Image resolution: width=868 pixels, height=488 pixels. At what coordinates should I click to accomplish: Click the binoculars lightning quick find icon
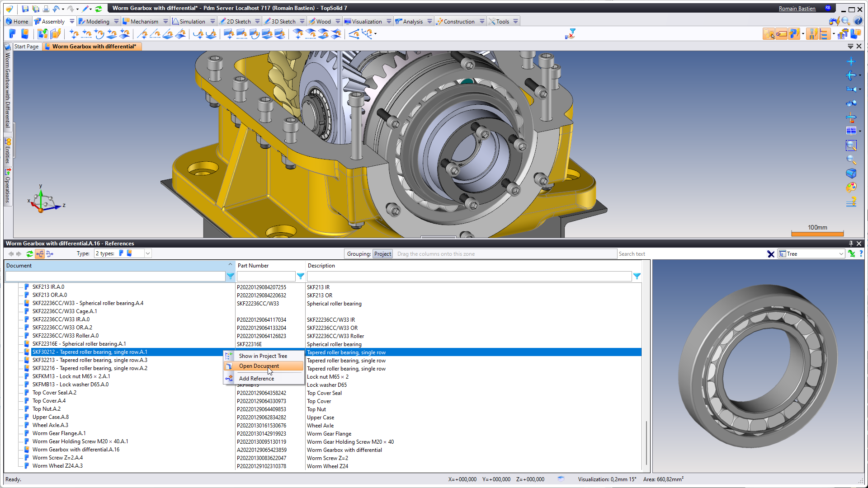tap(834, 21)
